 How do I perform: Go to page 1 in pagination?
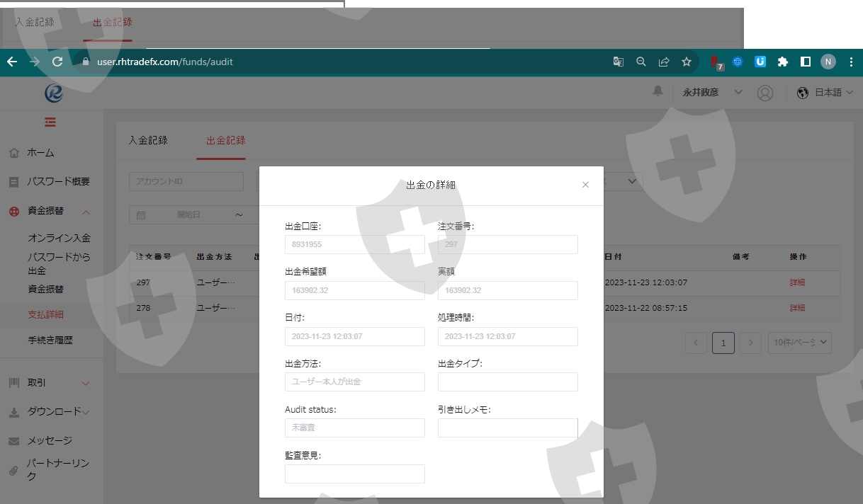click(723, 343)
